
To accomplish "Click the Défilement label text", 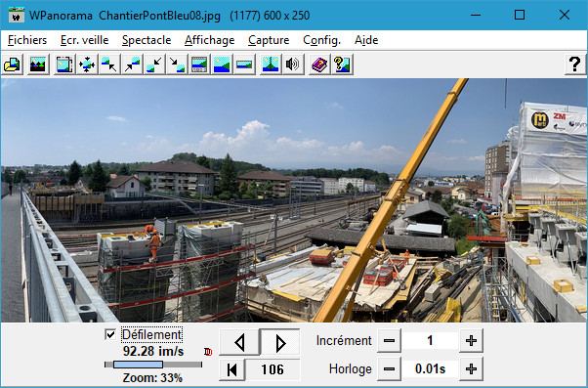I will coord(151,334).
